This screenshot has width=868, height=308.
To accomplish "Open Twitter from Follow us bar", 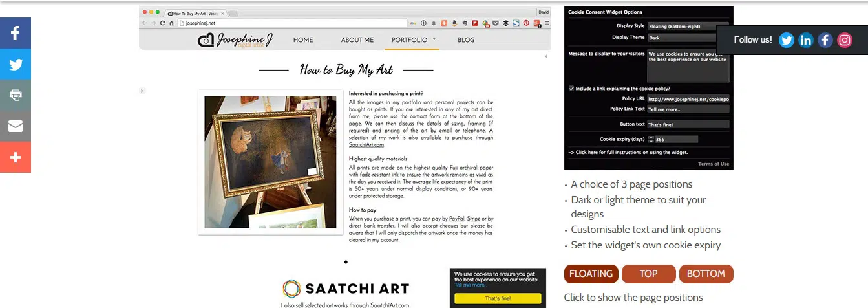I will [786, 40].
